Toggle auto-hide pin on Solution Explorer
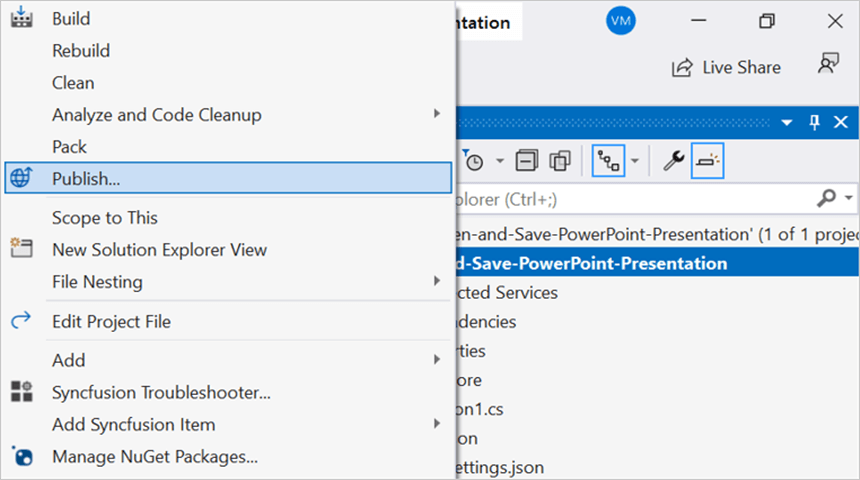 [x=814, y=122]
